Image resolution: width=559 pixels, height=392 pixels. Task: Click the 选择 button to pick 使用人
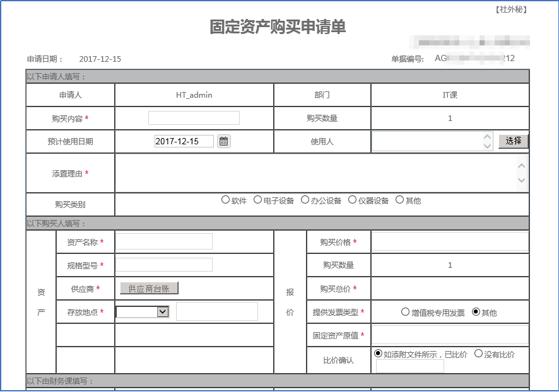(x=513, y=141)
